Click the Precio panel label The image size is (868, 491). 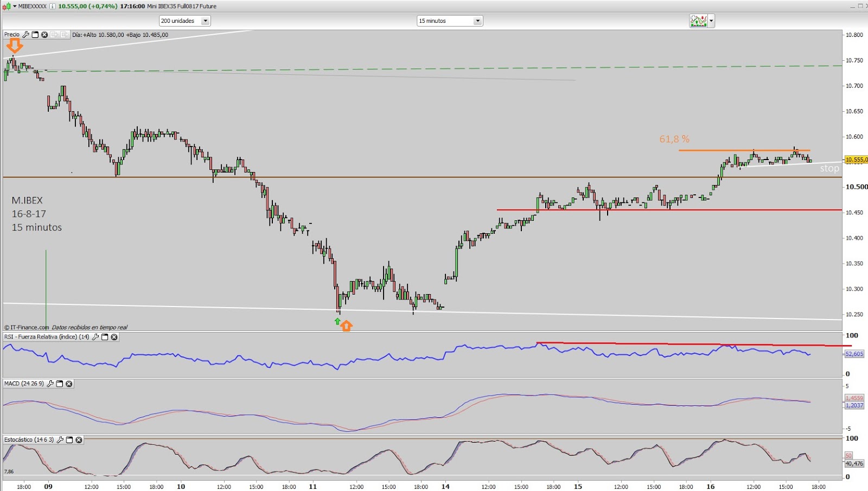(x=12, y=34)
